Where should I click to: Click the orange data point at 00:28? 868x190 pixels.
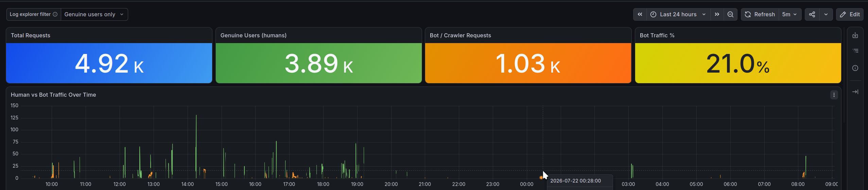click(x=541, y=177)
